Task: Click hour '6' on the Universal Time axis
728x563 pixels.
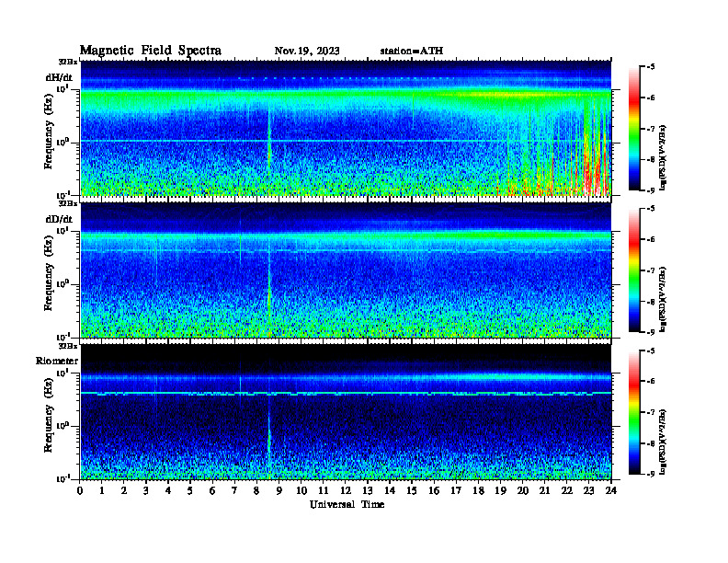Action: (x=212, y=490)
